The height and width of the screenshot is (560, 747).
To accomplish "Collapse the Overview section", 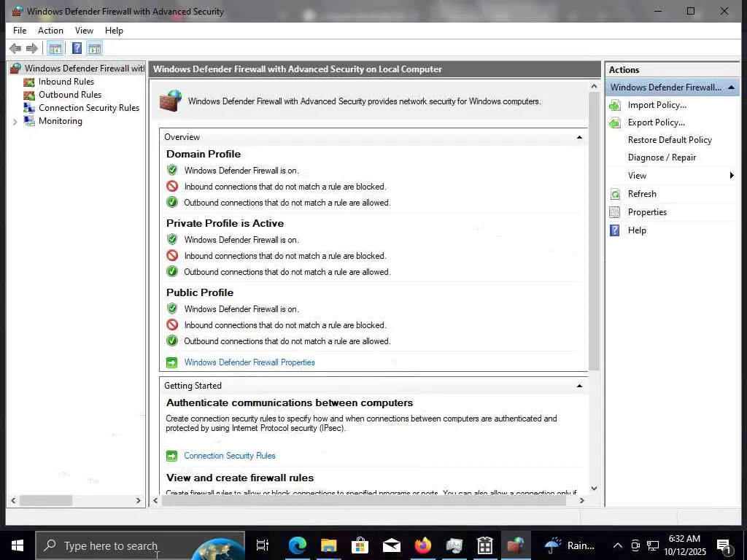I will (579, 137).
